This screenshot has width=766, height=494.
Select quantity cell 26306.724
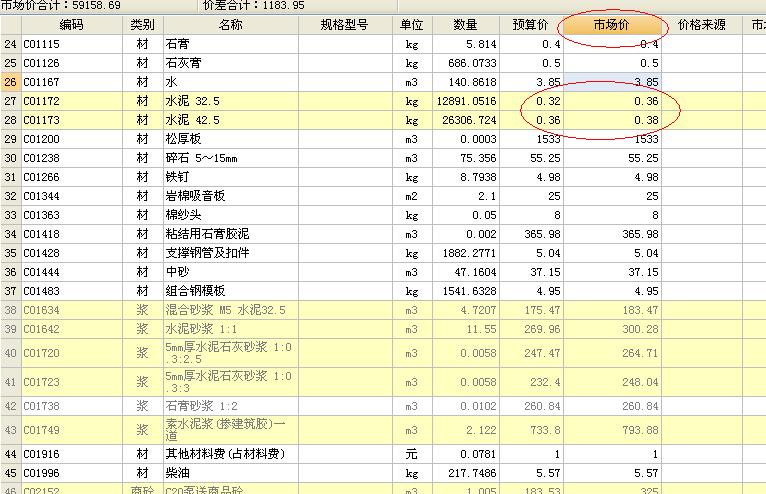tap(466, 120)
